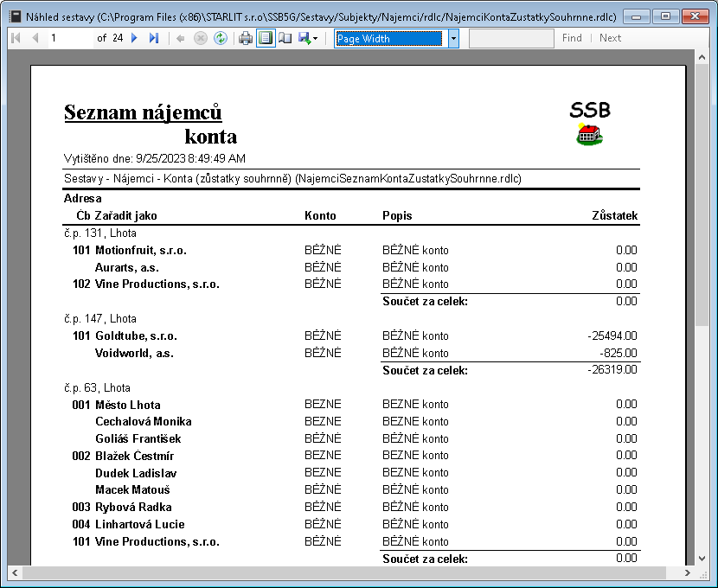Click the previous page arrow
718x588 pixels.
(x=35, y=38)
